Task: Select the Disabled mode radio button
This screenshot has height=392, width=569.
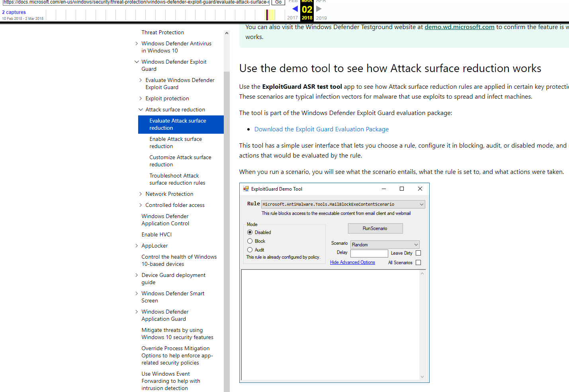Action: click(x=250, y=232)
